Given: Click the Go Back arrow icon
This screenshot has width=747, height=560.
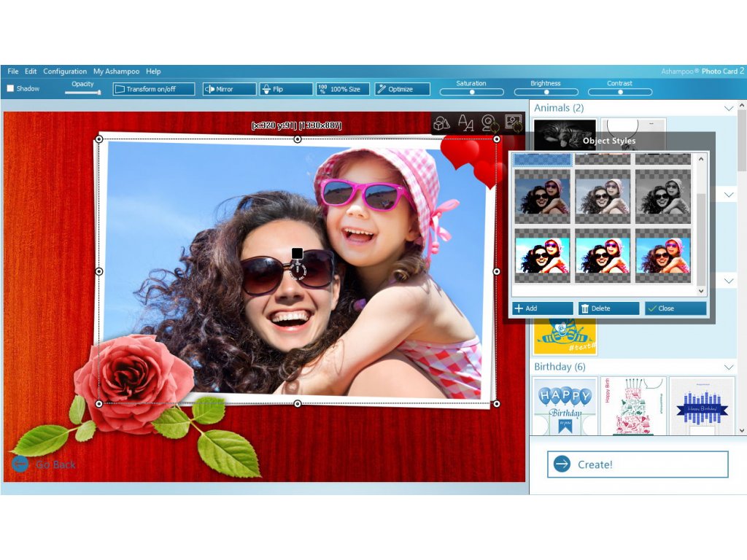Looking at the screenshot, I should [20, 464].
